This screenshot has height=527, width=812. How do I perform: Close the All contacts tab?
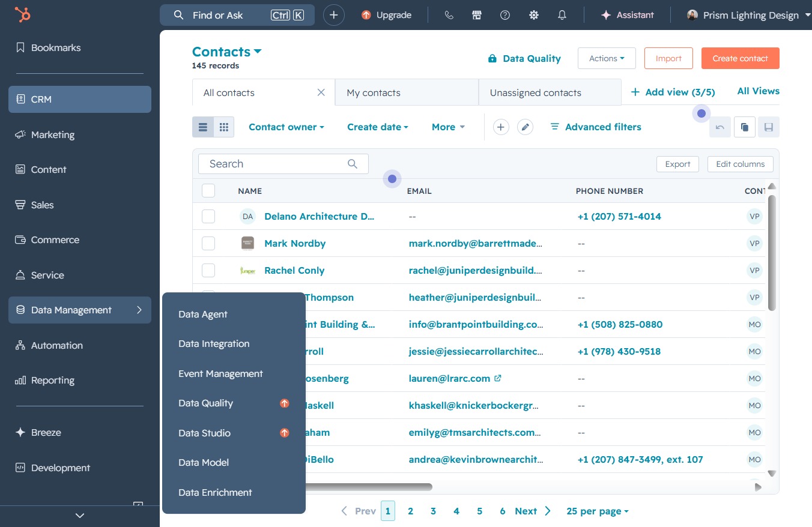pyautogui.click(x=321, y=92)
